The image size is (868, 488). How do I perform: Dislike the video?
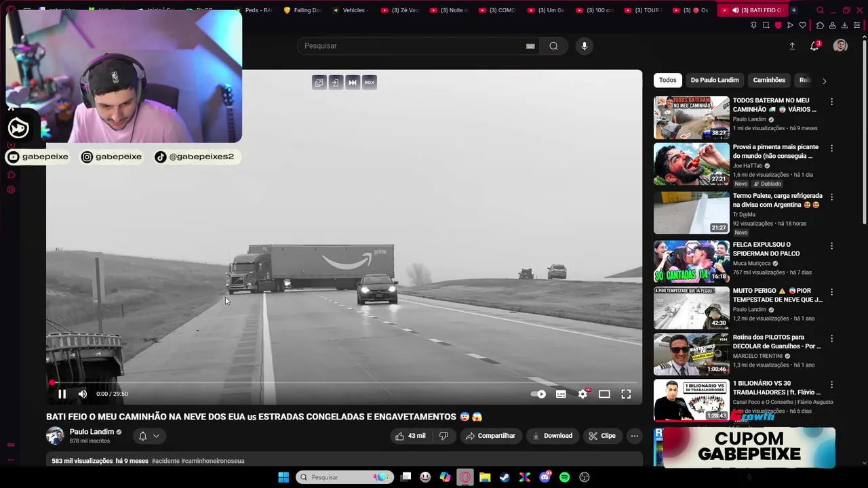click(x=443, y=436)
